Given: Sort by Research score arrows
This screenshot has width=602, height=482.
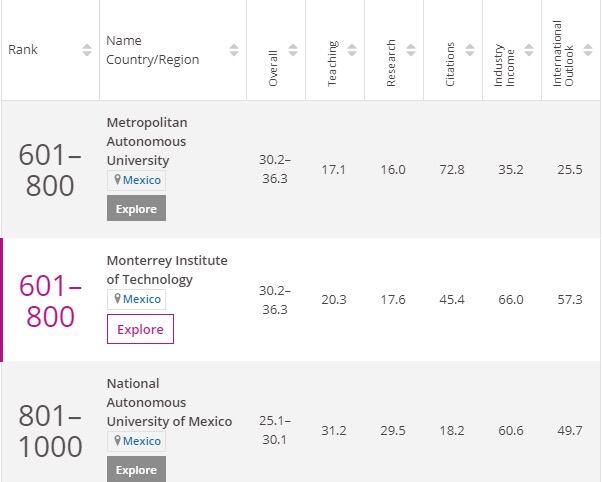Looking at the screenshot, I should point(410,50).
